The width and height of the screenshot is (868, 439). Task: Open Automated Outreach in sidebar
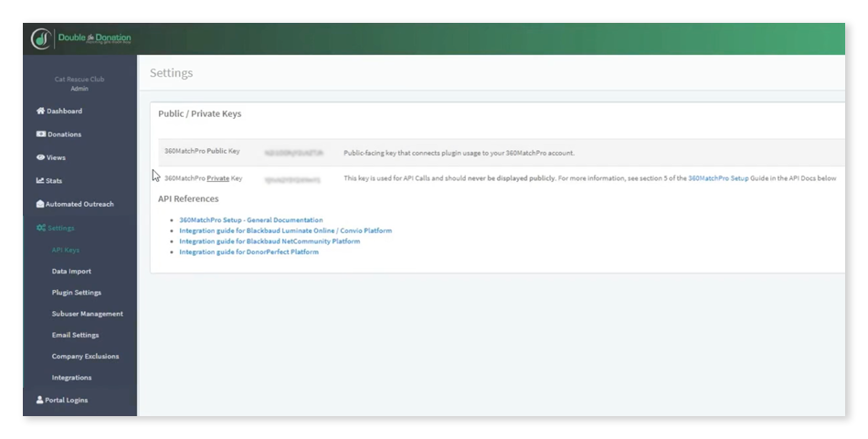click(79, 204)
